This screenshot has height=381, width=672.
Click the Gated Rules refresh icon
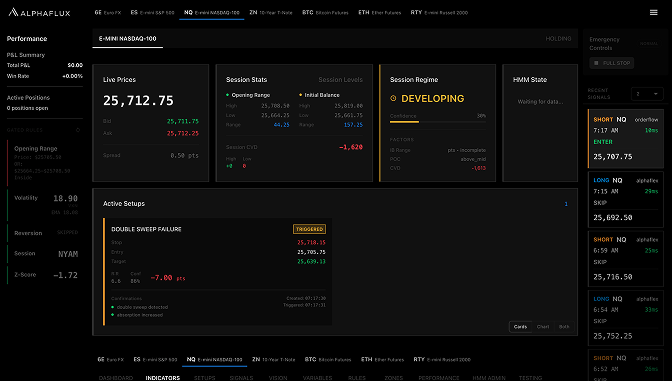point(78,130)
